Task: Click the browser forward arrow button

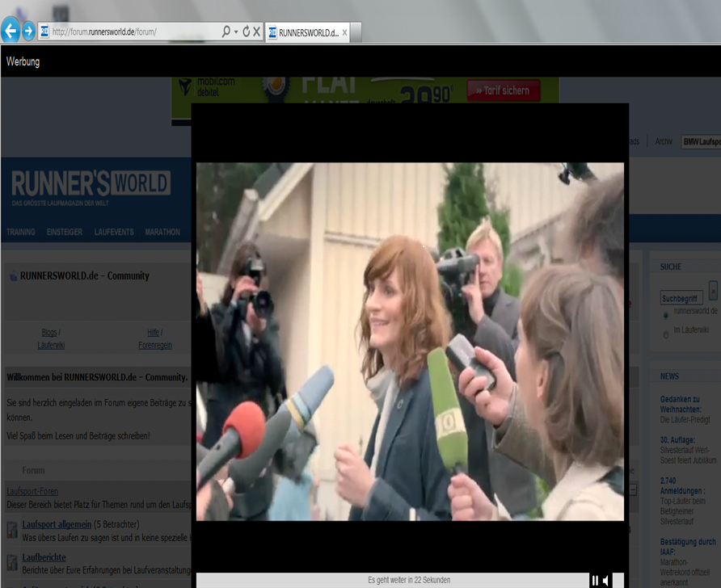Action: point(29,31)
